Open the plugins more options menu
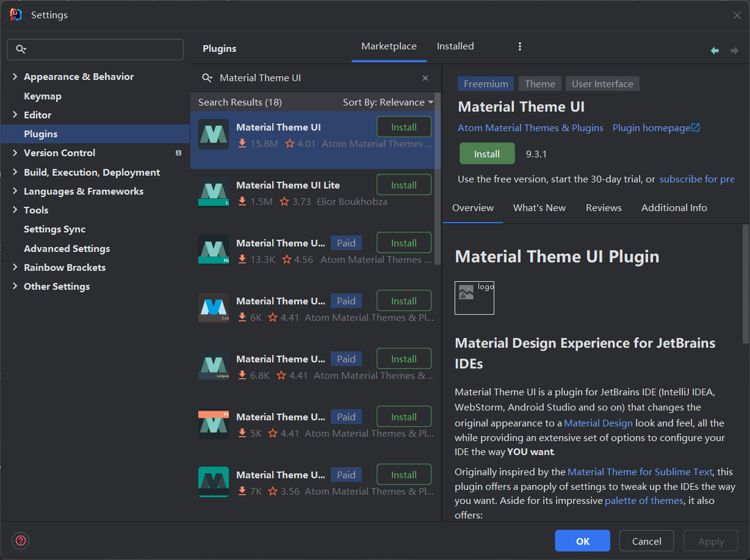Image resolution: width=750 pixels, height=560 pixels. [x=520, y=46]
